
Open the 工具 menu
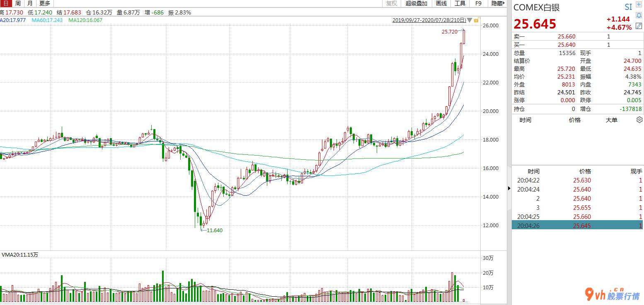(x=460, y=3)
